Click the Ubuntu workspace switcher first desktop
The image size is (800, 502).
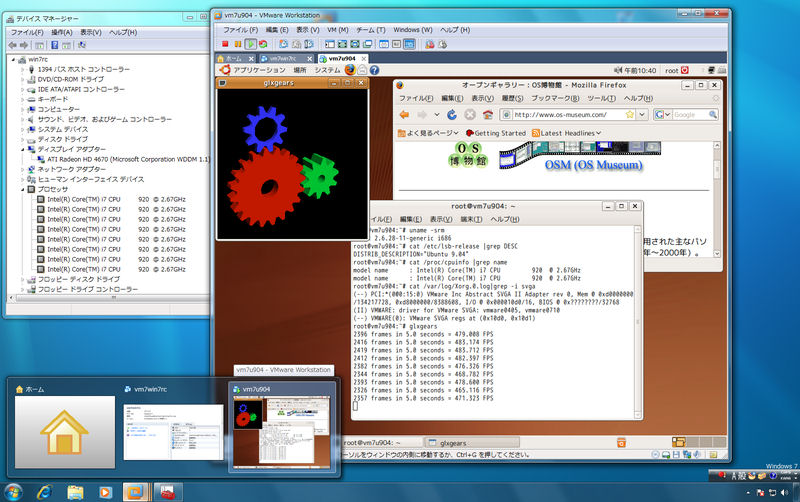[x=679, y=442]
